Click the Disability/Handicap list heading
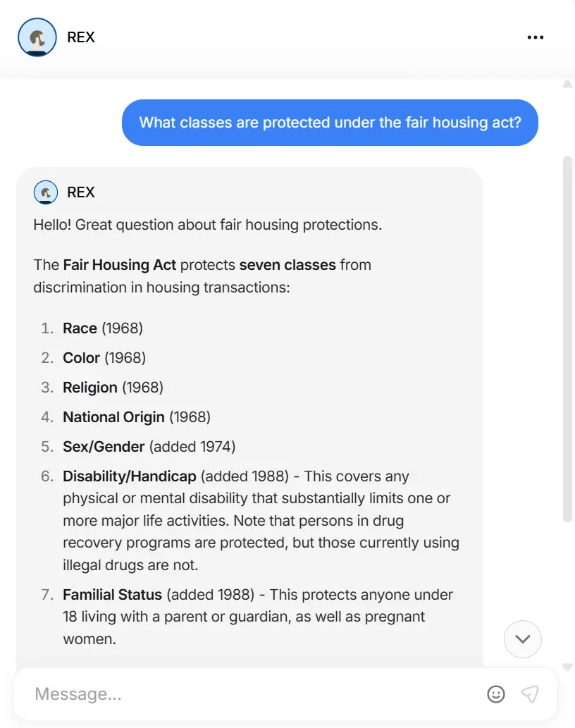 coord(130,476)
